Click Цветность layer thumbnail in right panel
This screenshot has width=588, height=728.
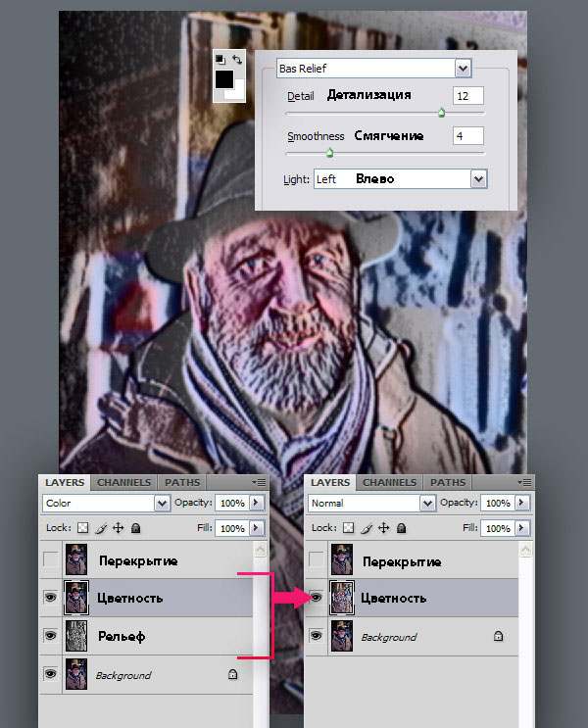[342, 598]
